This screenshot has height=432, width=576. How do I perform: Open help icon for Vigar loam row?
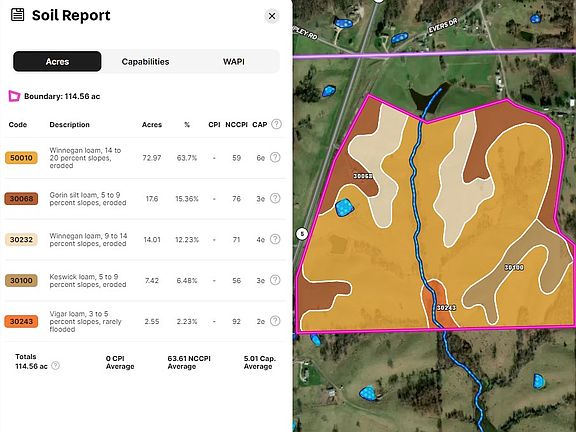coord(275,321)
